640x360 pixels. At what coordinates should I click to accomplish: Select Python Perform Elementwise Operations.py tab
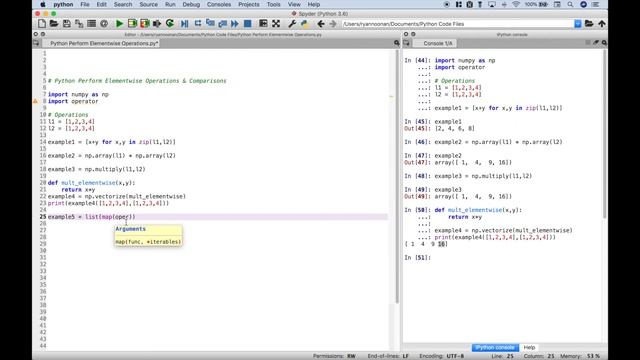click(104, 43)
